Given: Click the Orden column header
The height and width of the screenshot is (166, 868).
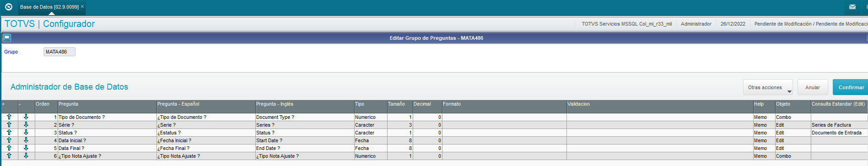Looking at the screenshot, I should coord(46,107).
